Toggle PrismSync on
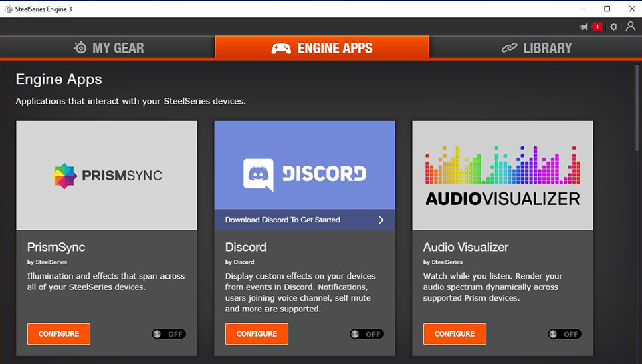Screen dimensions: 642x364 pos(169,334)
